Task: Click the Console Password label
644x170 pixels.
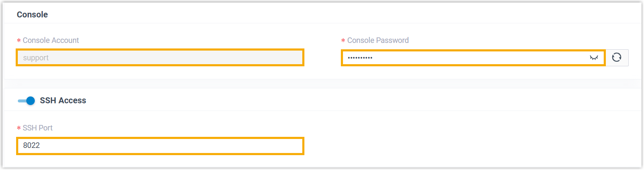Action: (x=378, y=40)
